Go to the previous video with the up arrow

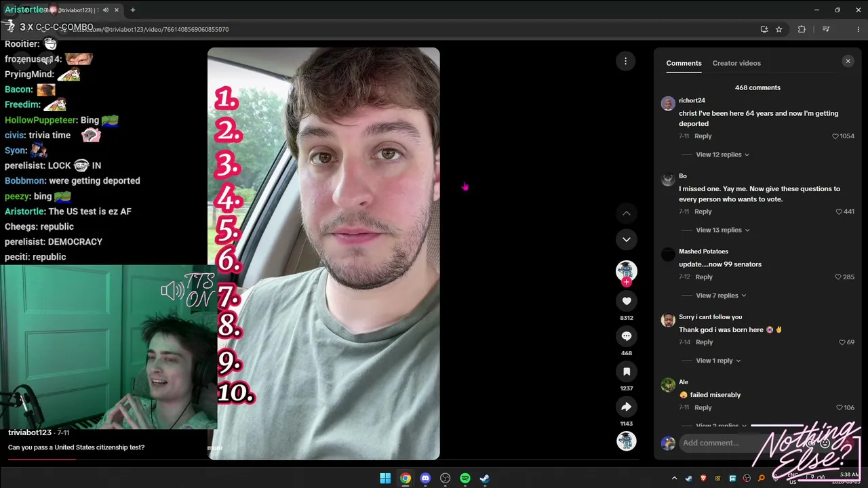pyautogui.click(x=627, y=213)
